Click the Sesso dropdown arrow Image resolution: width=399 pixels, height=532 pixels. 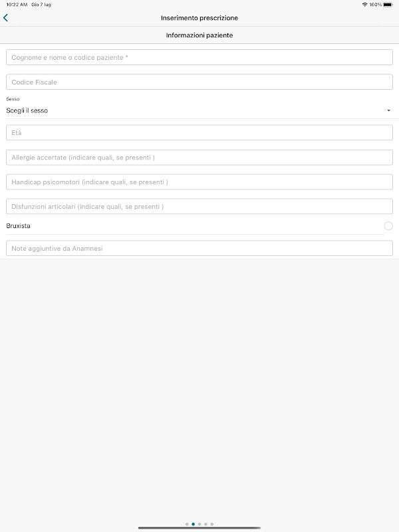[388, 110]
